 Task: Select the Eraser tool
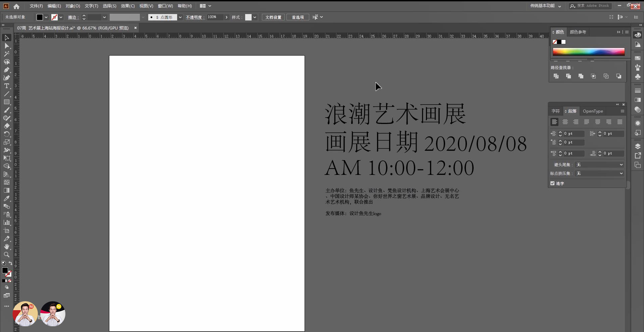click(7, 126)
